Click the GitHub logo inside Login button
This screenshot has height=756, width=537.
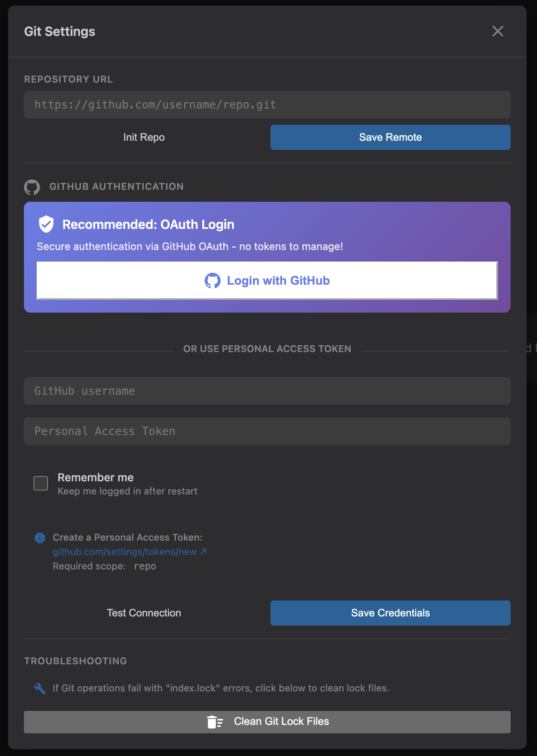212,281
